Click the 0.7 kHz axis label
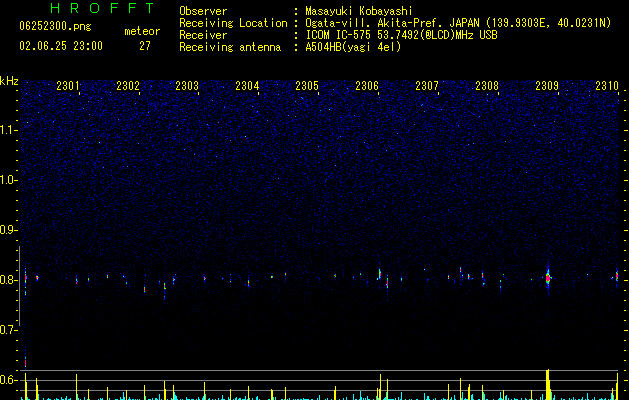The height and width of the screenshot is (400, 629). (x=9, y=330)
